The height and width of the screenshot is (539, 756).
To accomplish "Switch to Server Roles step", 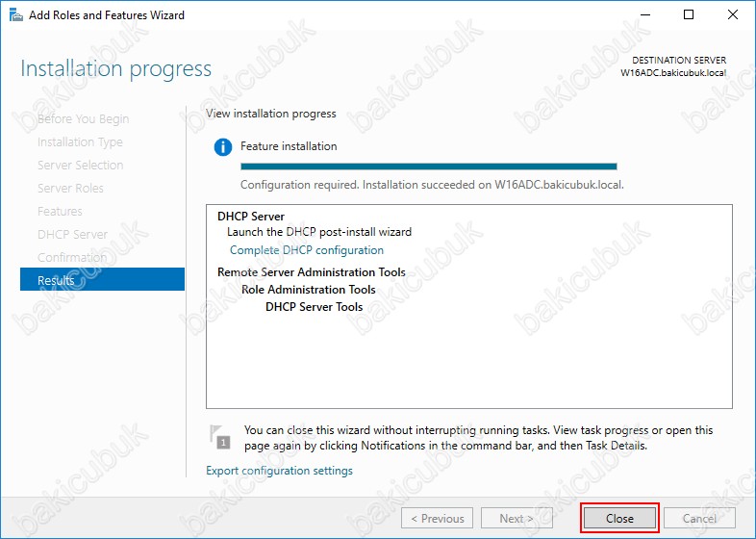I will tap(70, 189).
